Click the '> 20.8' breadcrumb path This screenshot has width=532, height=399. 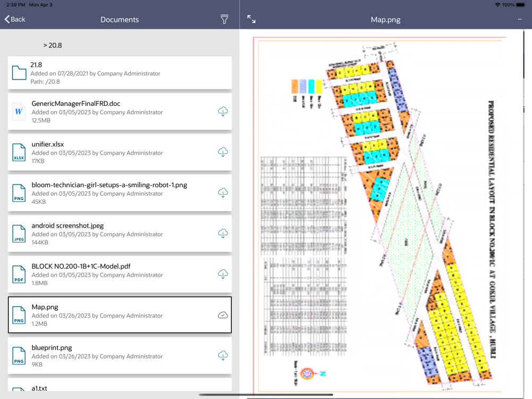pyautogui.click(x=53, y=45)
